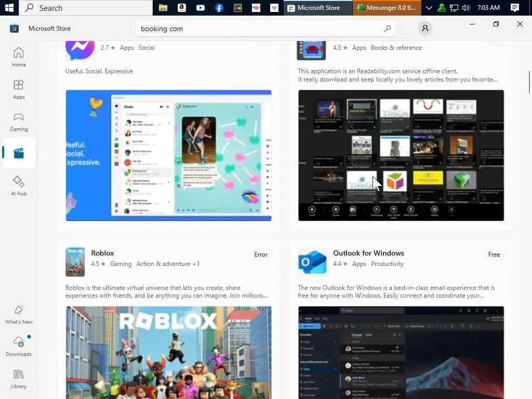Click the Bank of America taskbar icon
The width and height of the screenshot is (532, 399).
coord(256,7)
